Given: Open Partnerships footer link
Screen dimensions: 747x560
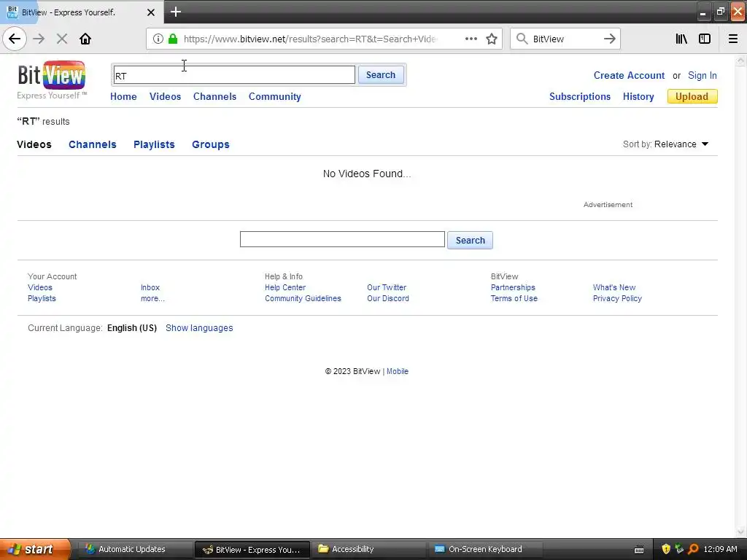Looking at the screenshot, I should coord(513,287).
